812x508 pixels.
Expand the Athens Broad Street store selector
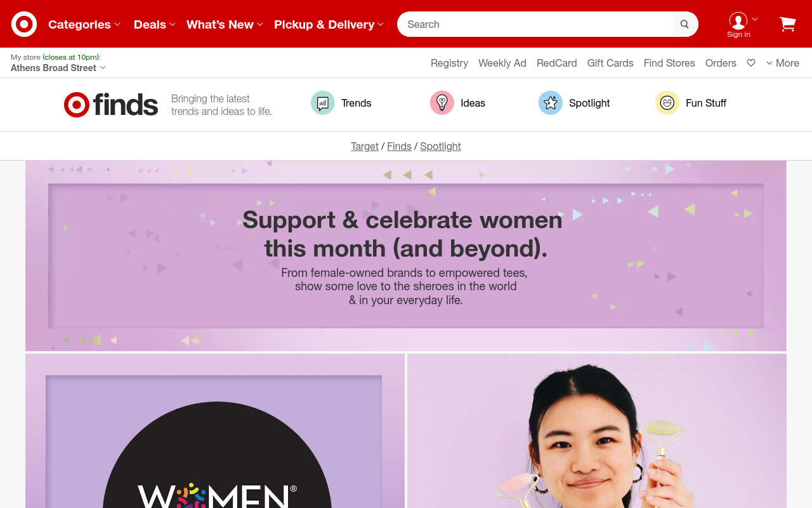(x=58, y=68)
